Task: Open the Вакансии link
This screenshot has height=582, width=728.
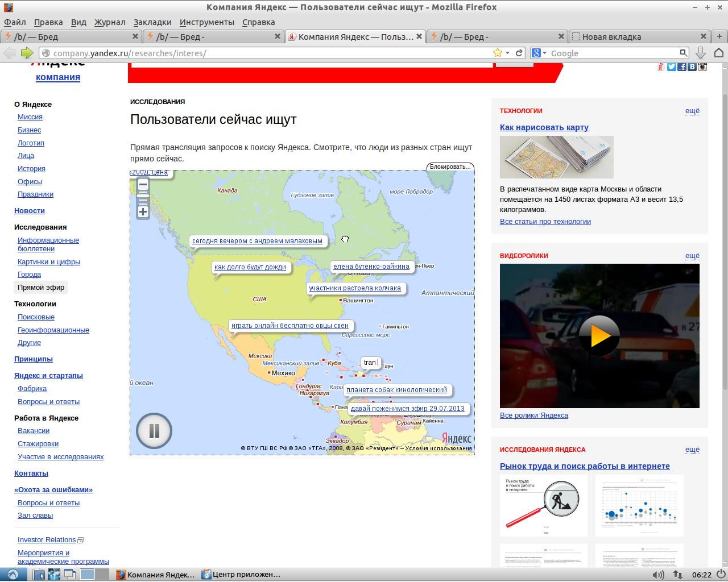Action: 34,431
